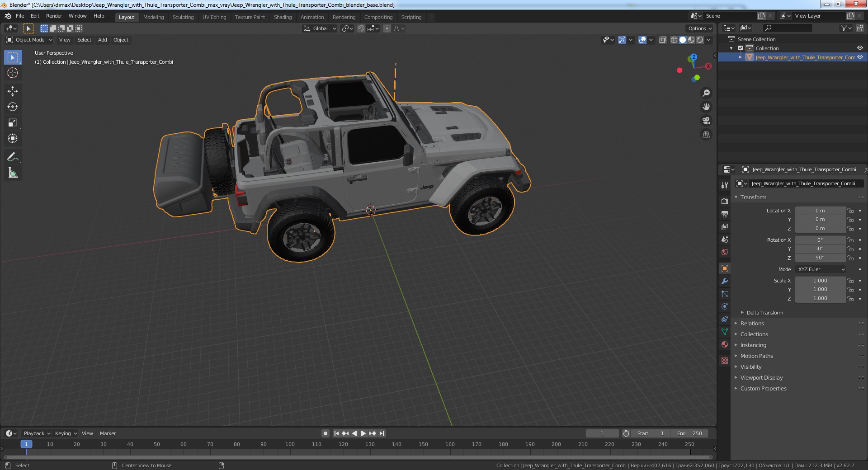The image size is (868, 470).
Task: Choose the Rotate tool
Action: (13, 107)
